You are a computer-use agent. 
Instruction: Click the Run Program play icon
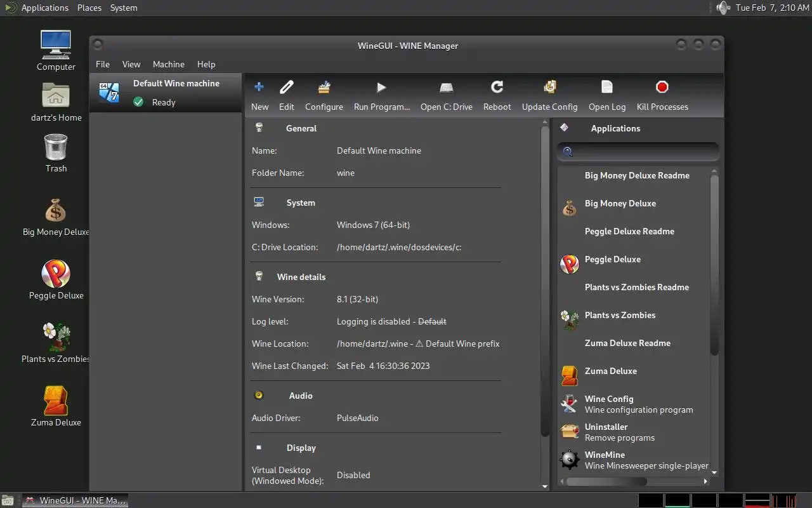[x=381, y=87]
